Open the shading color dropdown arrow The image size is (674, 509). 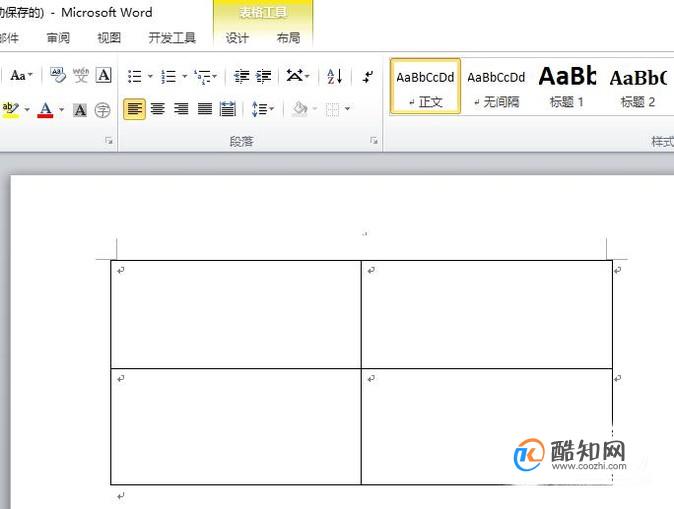315,109
